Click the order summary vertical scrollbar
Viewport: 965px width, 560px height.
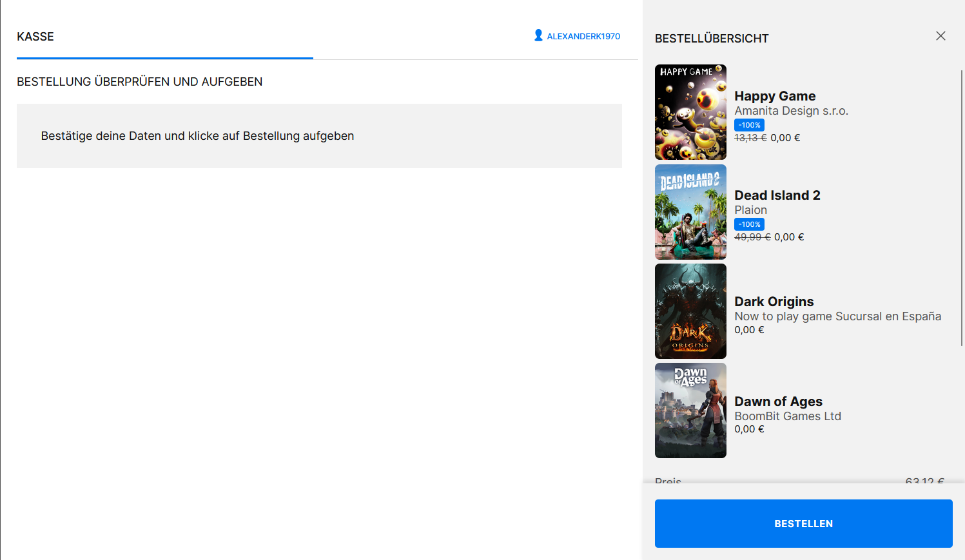pos(962,208)
